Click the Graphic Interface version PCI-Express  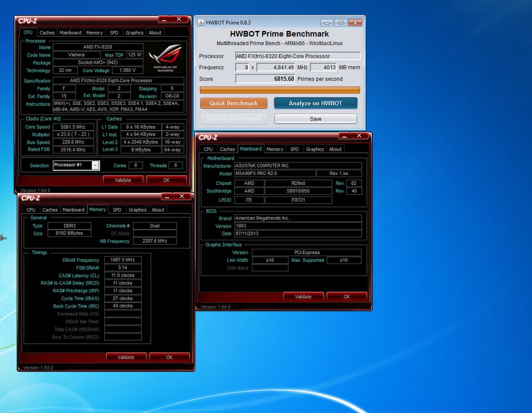point(307,252)
